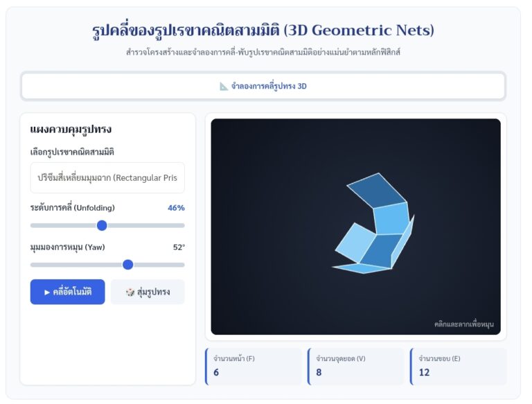Click the 3D prism net in canvas

(x=373, y=223)
